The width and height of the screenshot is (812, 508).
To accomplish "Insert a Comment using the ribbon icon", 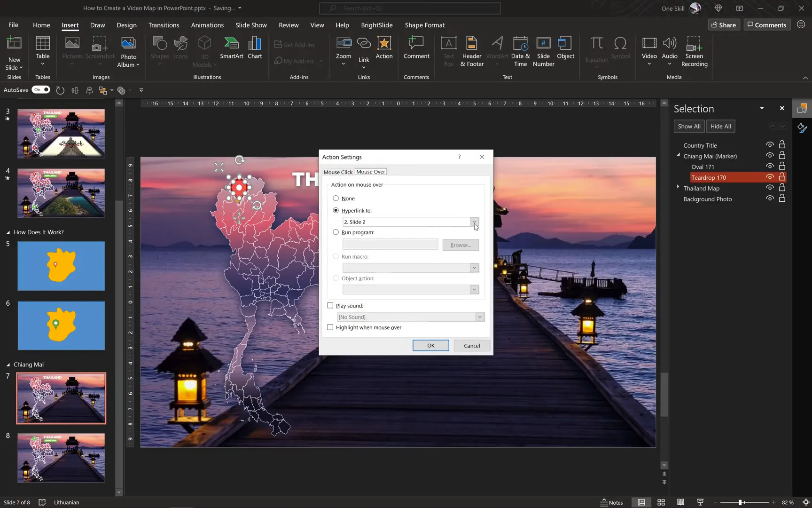I will 416,48.
